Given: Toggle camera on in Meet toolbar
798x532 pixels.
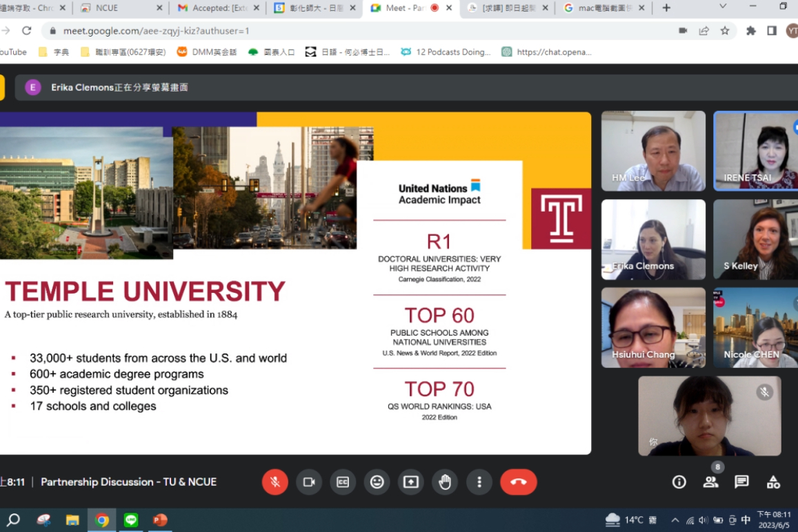Looking at the screenshot, I should pyautogui.click(x=309, y=482).
